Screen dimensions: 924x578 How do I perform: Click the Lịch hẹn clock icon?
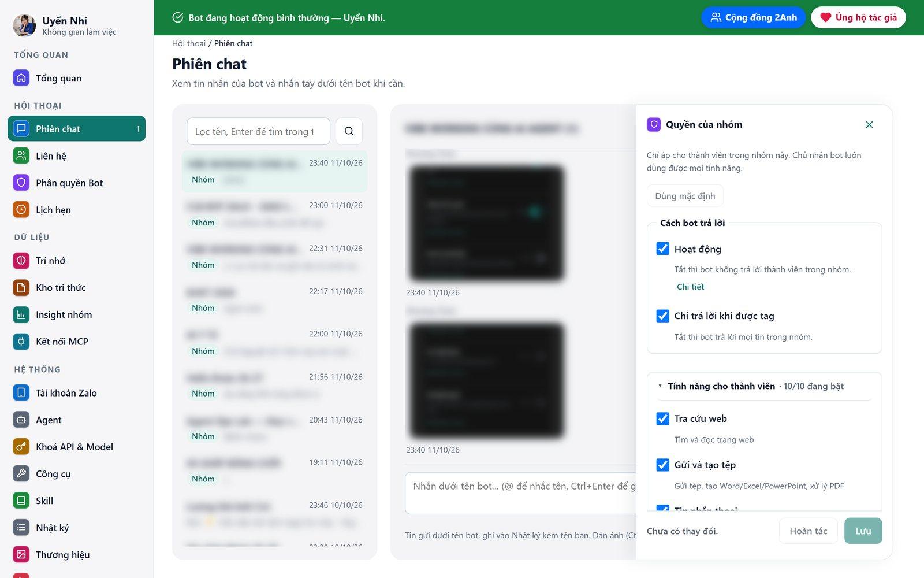[x=21, y=210]
